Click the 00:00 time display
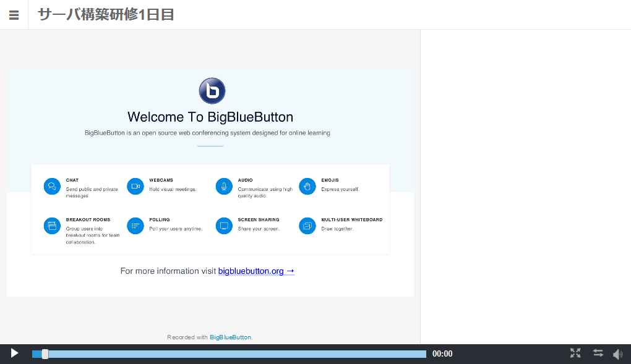The height and width of the screenshot is (364, 631). 442,354
